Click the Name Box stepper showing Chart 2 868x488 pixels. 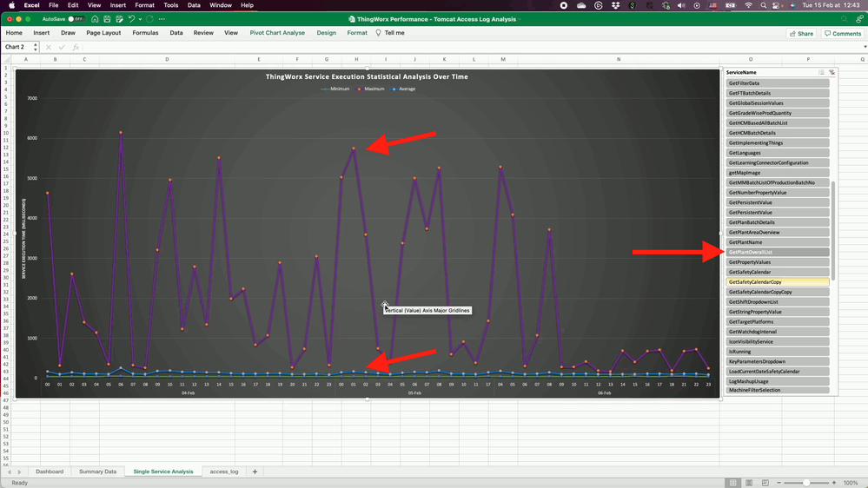(x=36, y=47)
